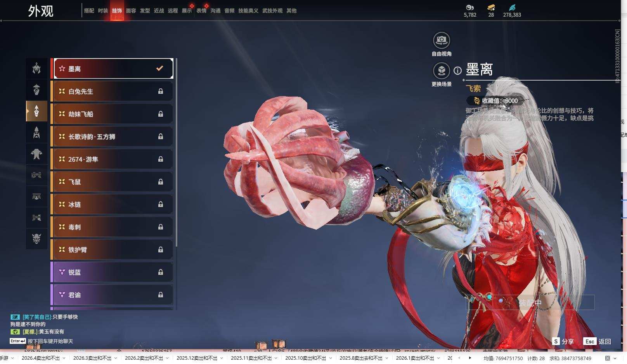Click lock icon on 铁护臂 row
The image size is (627, 364).
(161, 250)
